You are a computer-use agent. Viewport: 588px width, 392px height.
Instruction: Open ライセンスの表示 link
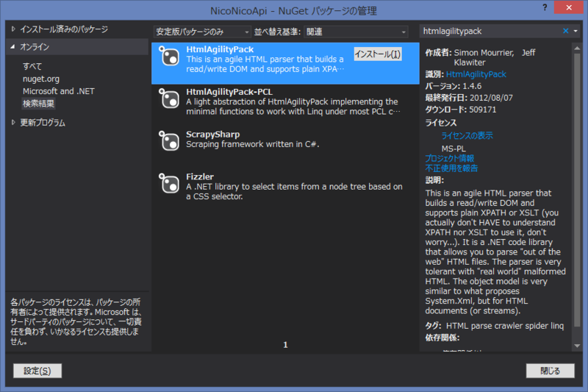(467, 135)
